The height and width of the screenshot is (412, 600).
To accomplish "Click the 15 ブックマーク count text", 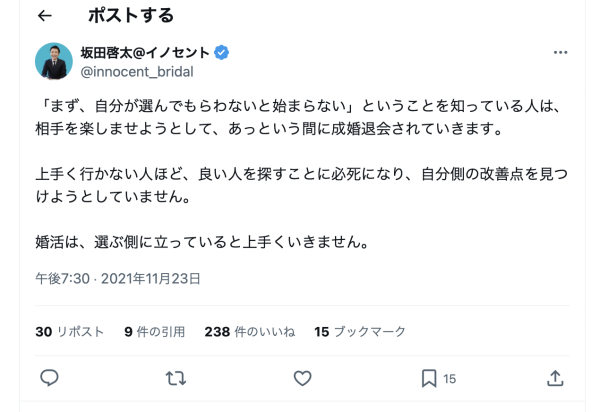I will click(x=360, y=331).
